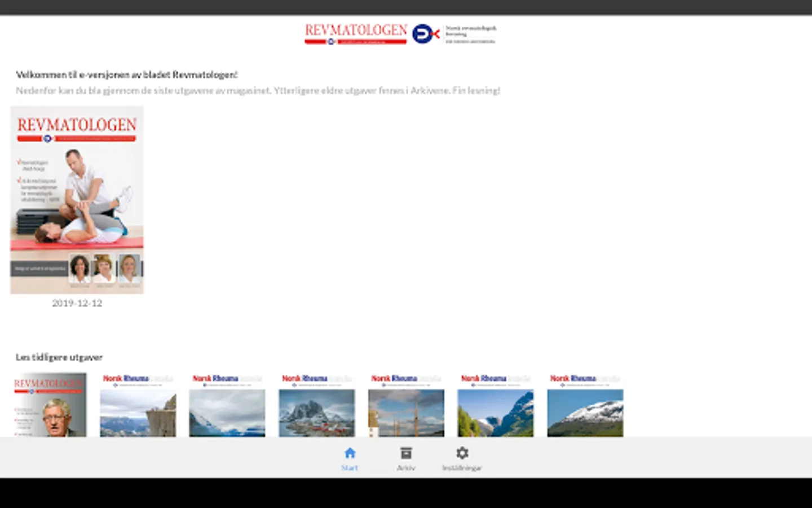812x508 pixels.
Task: Open the older Revmatologen issue with man's portrait
Action: click(50, 405)
